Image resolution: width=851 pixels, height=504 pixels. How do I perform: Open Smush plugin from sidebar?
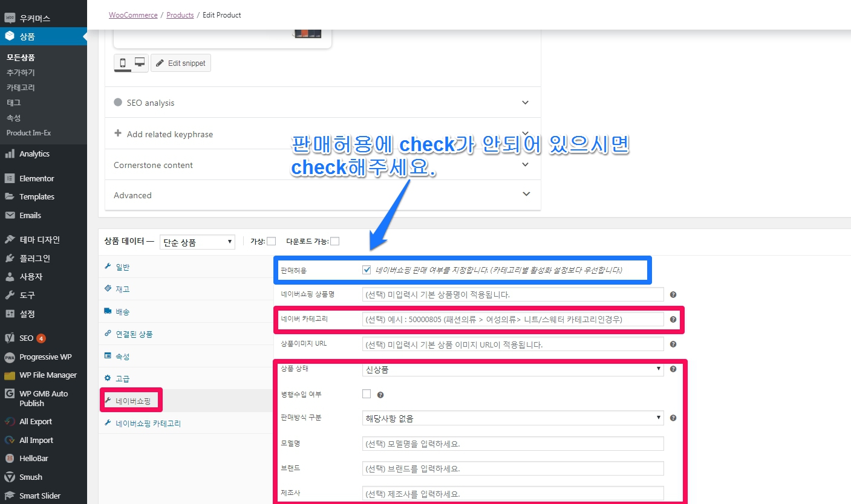pyautogui.click(x=30, y=477)
